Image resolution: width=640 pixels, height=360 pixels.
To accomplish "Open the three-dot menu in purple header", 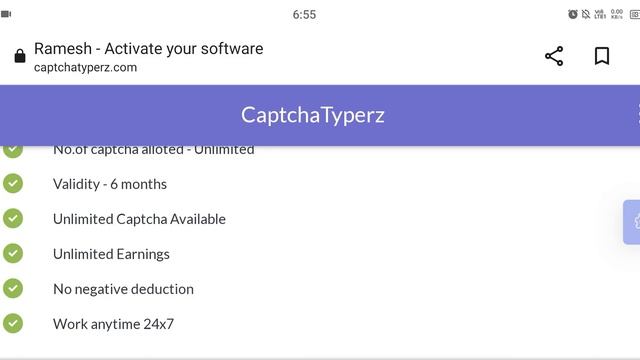I will point(638,115).
